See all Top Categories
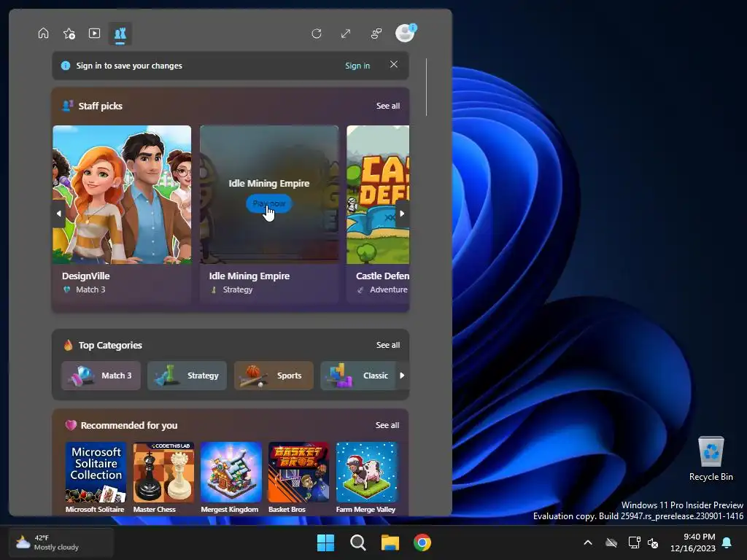The height and width of the screenshot is (560, 747). [388, 345]
